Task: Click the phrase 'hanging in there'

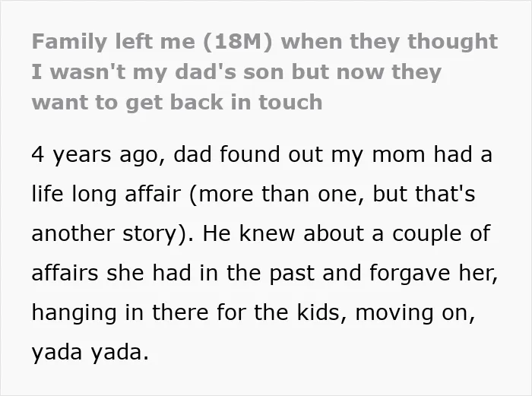Action: (x=120, y=313)
